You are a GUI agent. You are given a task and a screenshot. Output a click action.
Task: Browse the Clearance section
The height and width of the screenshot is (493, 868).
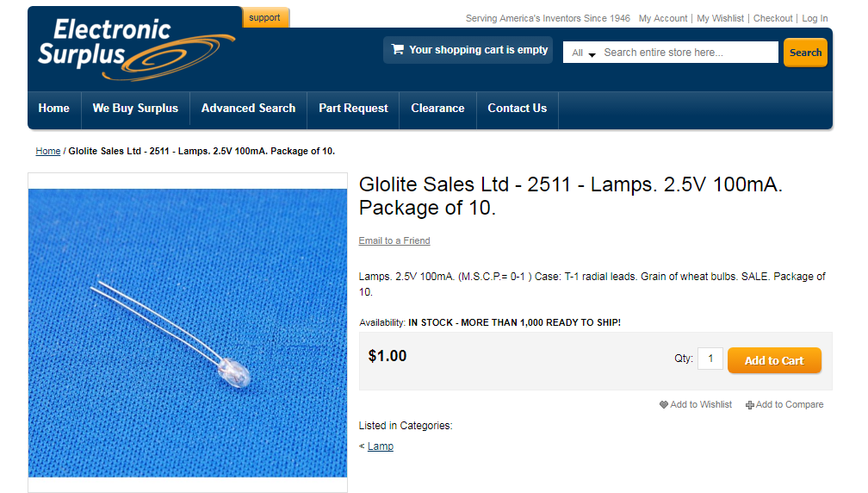(437, 109)
